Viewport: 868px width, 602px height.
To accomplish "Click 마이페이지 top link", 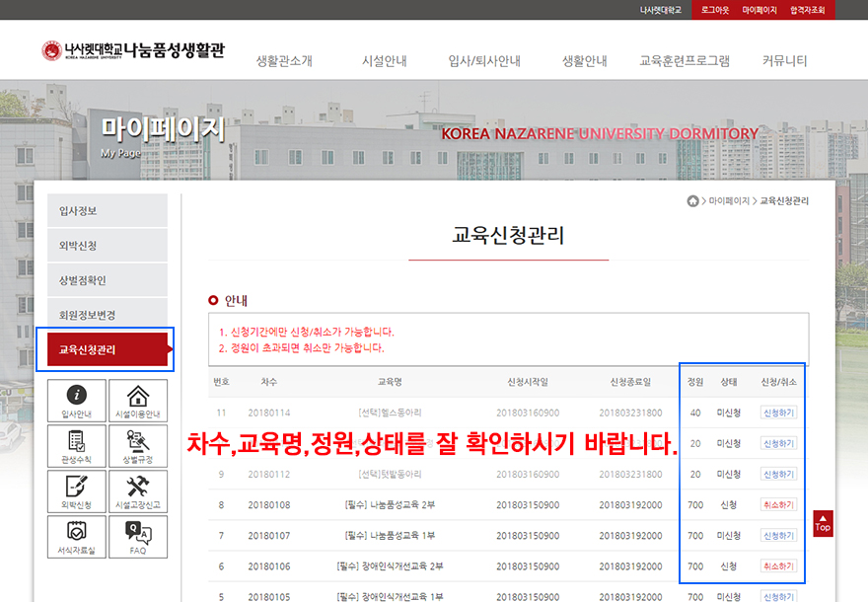I will pos(759,10).
